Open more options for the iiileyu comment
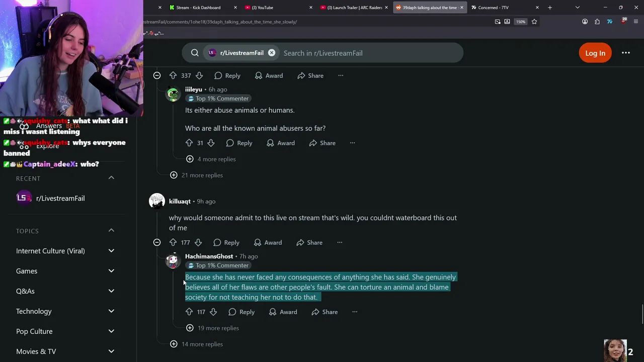The height and width of the screenshot is (362, 644). pyautogui.click(x=352, y=143)
